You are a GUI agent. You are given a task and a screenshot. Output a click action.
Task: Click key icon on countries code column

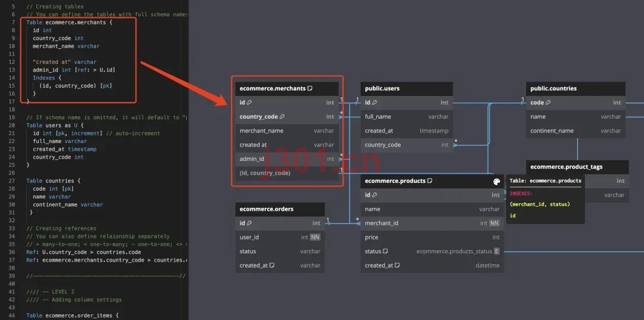tap(548, 102)
